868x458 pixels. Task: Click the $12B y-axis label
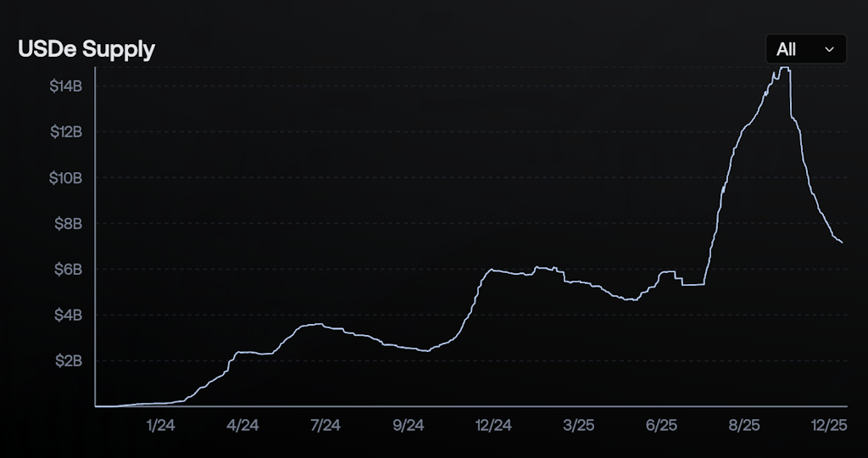65,132
